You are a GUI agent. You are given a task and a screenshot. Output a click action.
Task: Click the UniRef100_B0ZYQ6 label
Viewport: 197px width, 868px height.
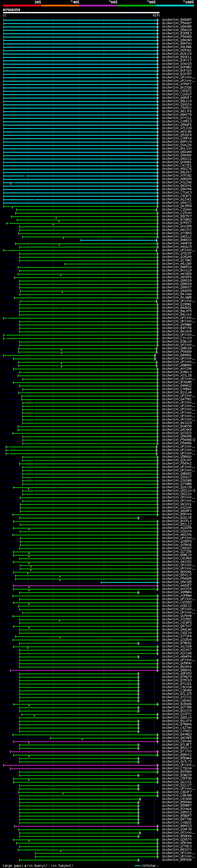point(177,88)
